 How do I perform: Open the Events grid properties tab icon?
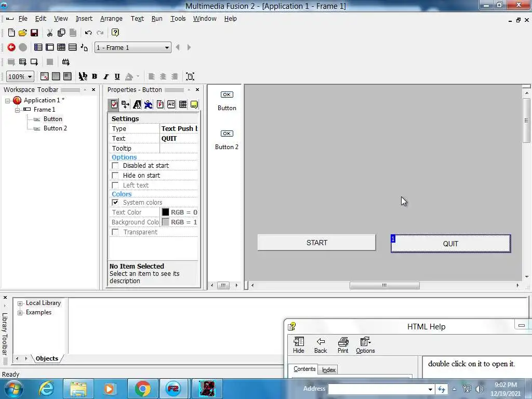point(182,104)
